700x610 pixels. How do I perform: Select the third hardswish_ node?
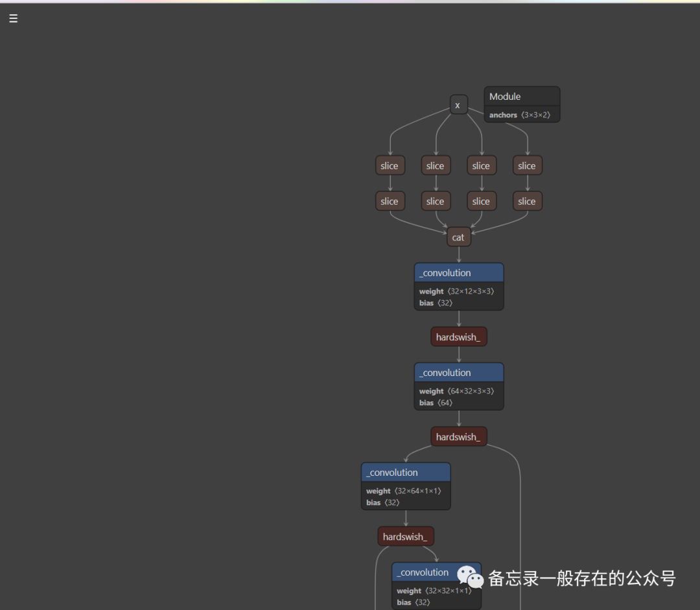[x=405, y=536]
